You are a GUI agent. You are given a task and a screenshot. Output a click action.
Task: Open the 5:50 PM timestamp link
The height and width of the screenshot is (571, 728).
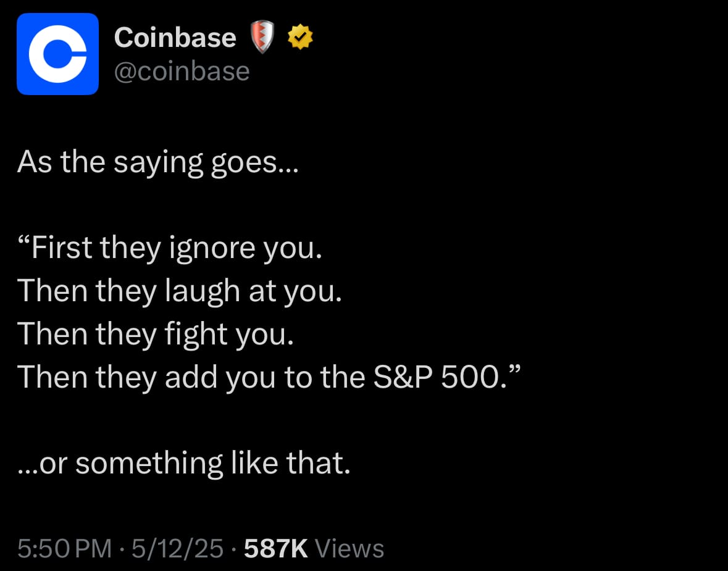point(65,549)
